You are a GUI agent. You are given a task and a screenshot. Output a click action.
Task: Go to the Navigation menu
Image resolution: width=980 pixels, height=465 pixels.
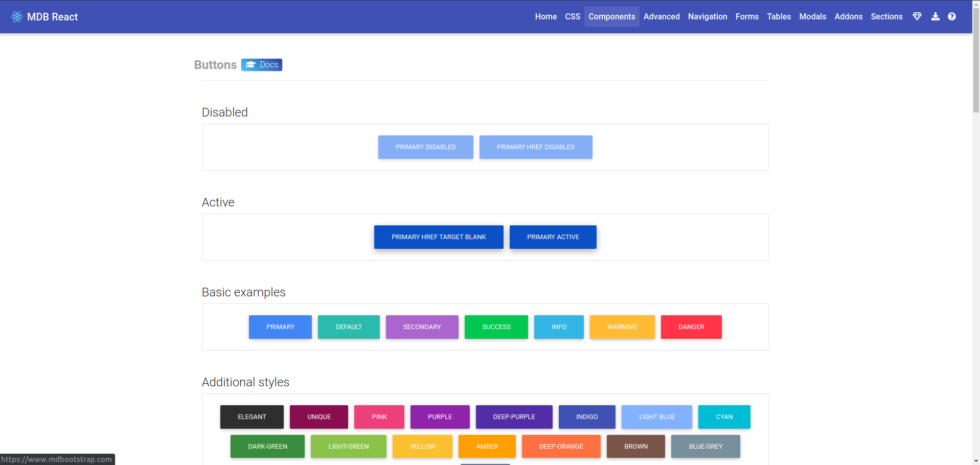(707, 17)
